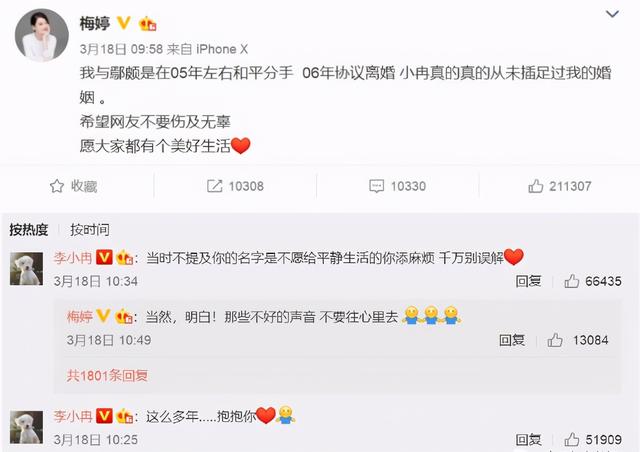Open 李小冉's username link in top comment

tap(73, 258)
